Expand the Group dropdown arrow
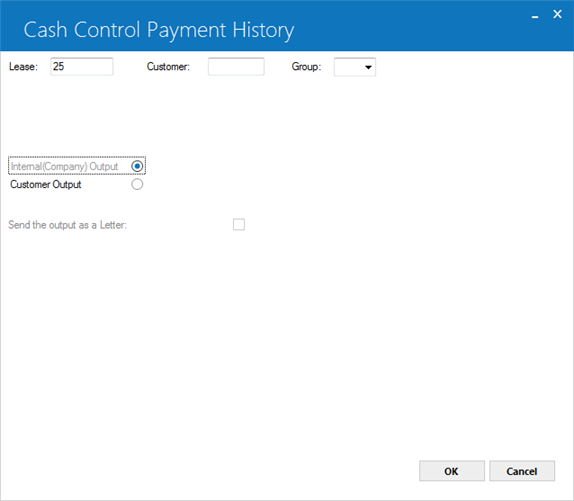The height and width of the screenshot is (501, 574). coord(368,67)
